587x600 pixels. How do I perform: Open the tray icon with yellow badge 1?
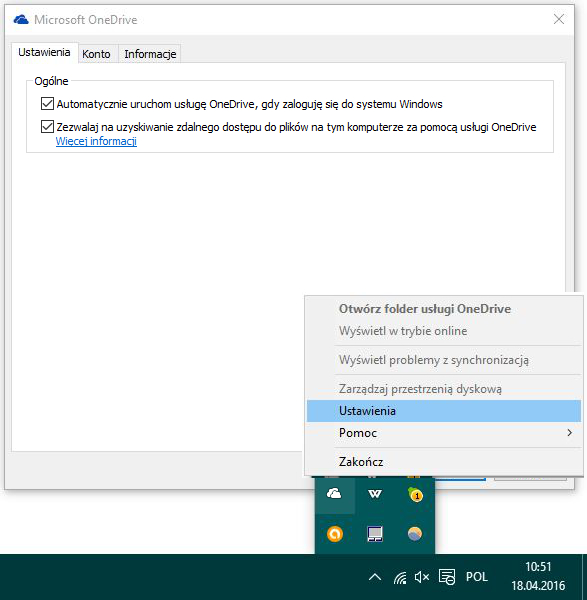pyautogui.click(x=416, y=494)
